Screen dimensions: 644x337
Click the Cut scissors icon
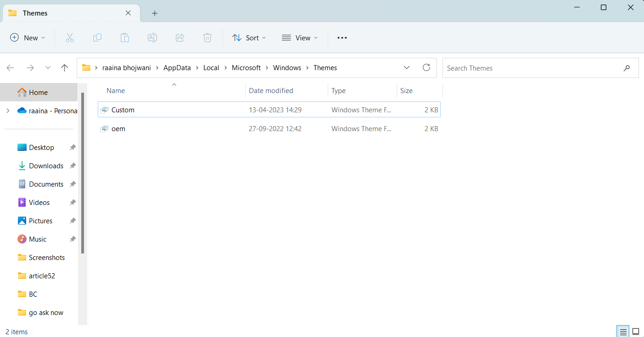70,38
